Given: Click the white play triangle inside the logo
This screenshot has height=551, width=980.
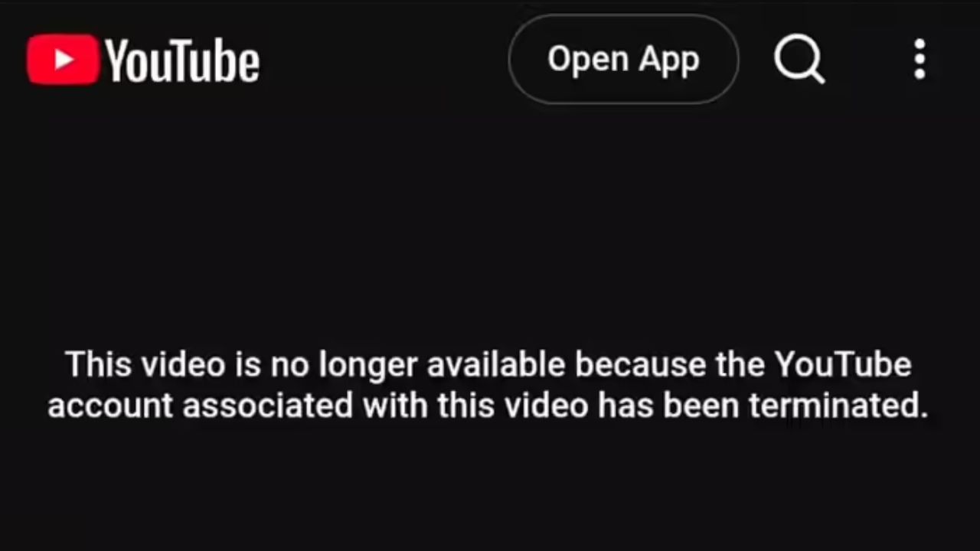Looking at the screenshot, I should click(64, 60).
